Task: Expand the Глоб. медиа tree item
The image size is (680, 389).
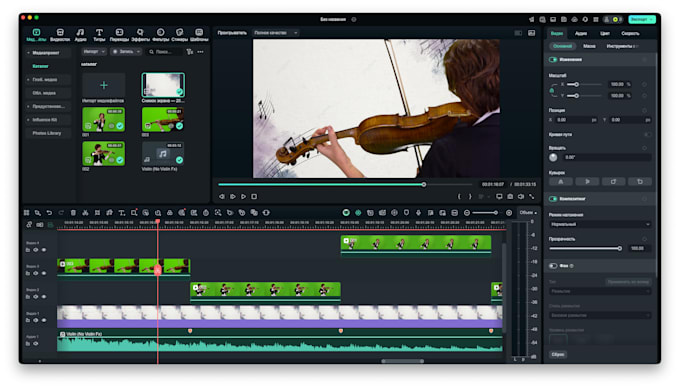Action: 28,80
